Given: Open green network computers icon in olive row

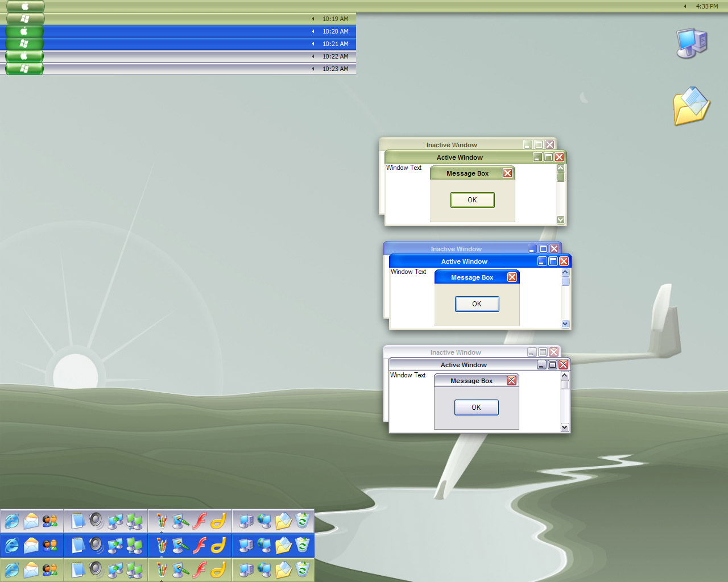Looking at the screenshot, I should tap(134, 569).
